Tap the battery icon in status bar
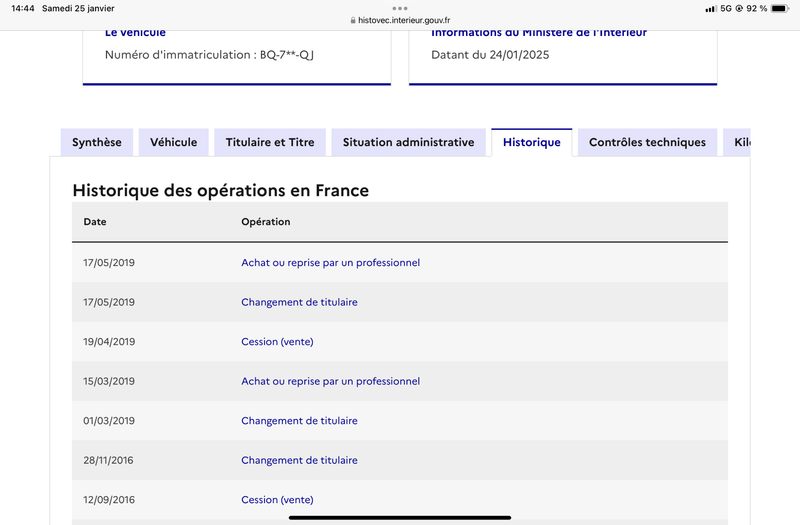The width and height of the screenshot is (800, 525). (x=780, y=8)
